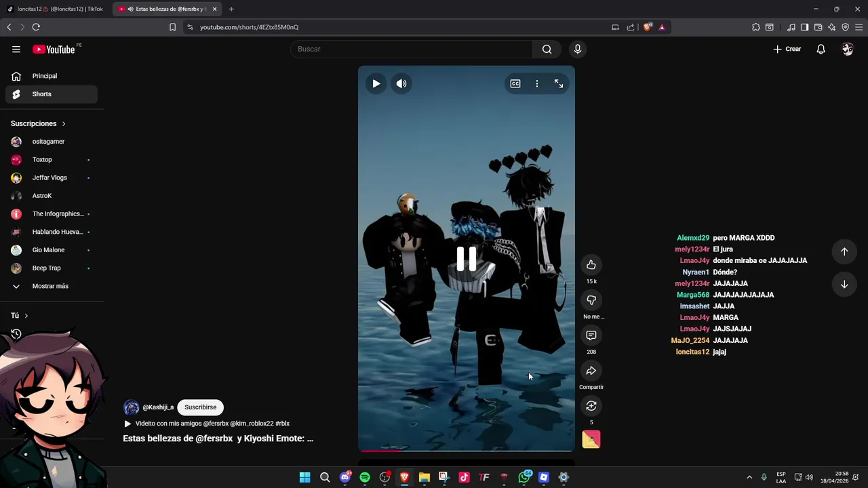Open Principal in the sidebar
Image resolution: width=868 pixels, height=488 pixels.
tap(52, 76)
